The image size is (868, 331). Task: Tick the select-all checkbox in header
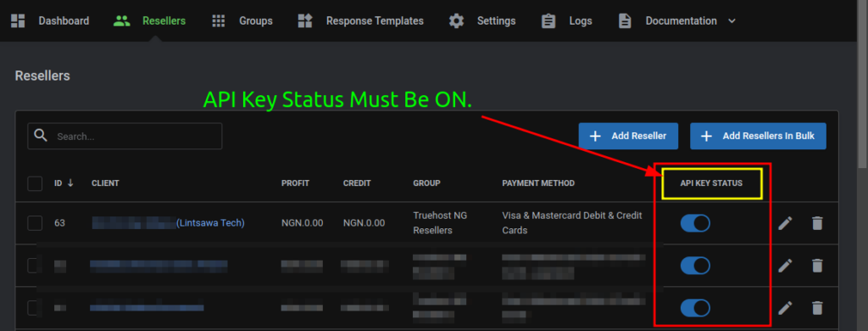(x=35, y=183)
